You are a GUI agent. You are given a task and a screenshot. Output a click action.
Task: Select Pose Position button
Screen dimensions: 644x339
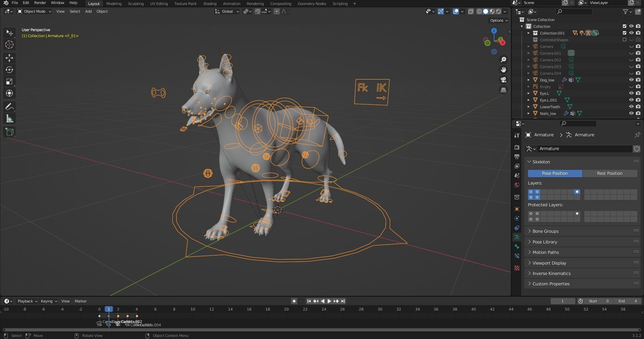[555, 173]
